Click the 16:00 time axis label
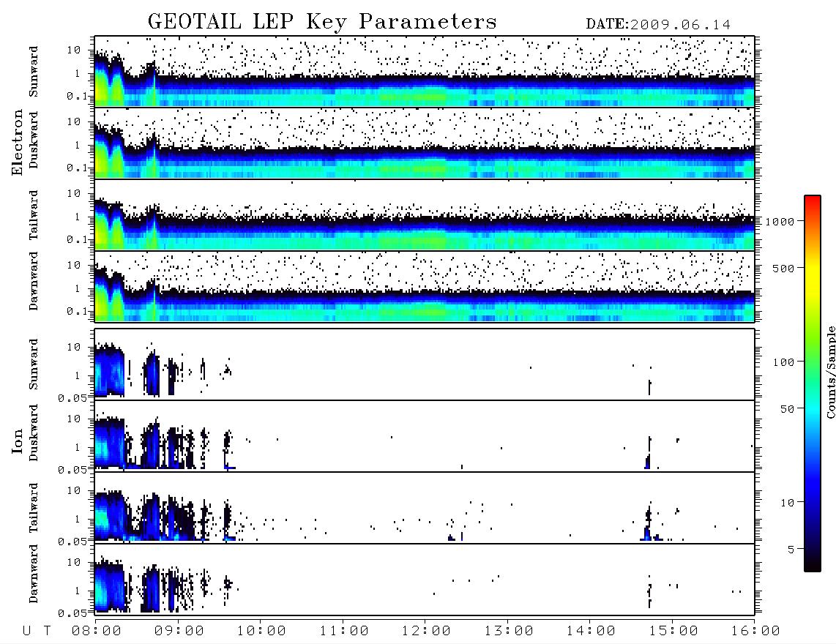This screenshot has width=836, height=644. [x=756, y=632]
